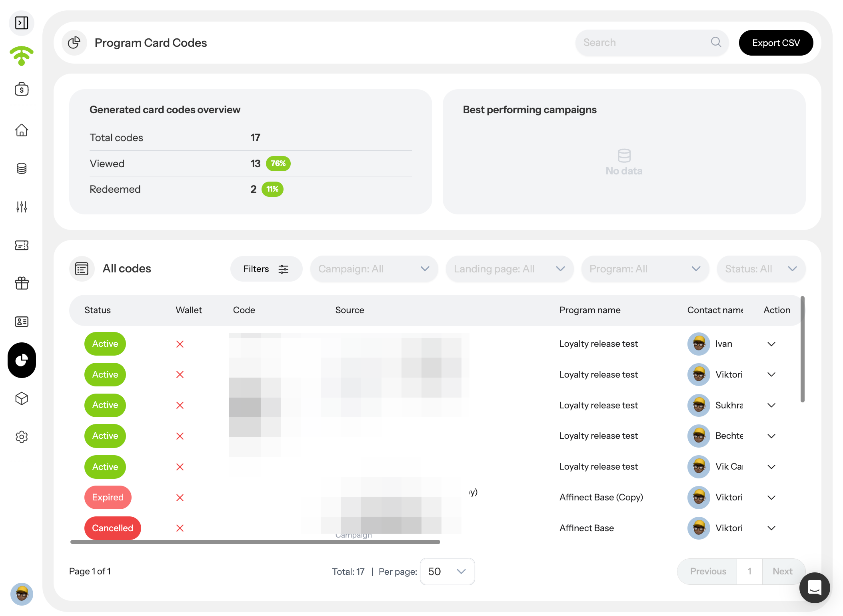Expand the sidebar with the panel toggle icon
This screenshot has height=616, width=843.
(22, 23)
